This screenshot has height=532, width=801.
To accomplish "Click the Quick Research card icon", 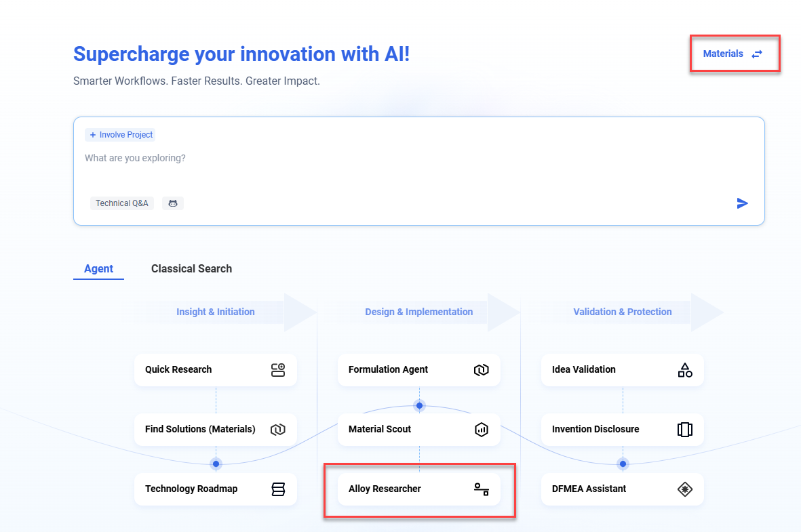I will coord(278,370).
